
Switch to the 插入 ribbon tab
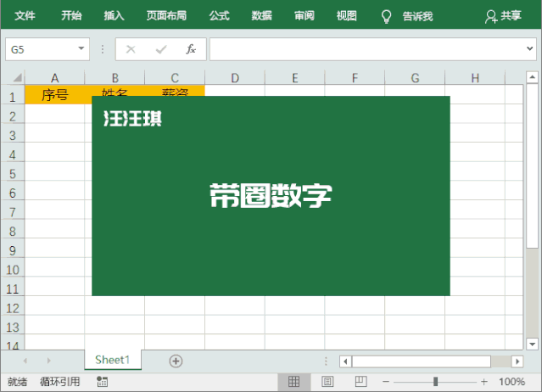114,15
